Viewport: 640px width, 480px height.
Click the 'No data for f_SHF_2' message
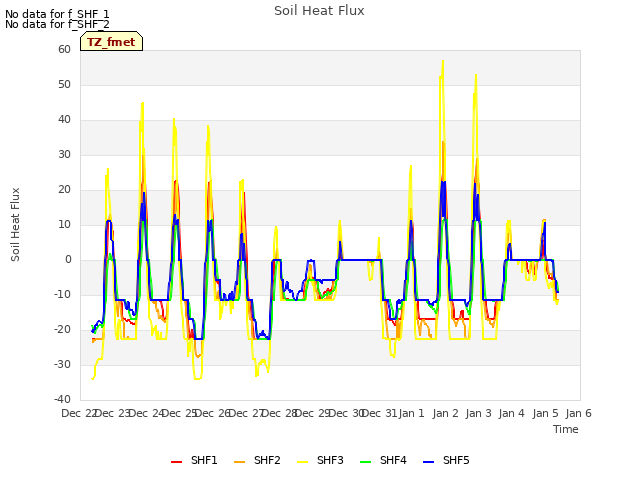tap(57, 24)
